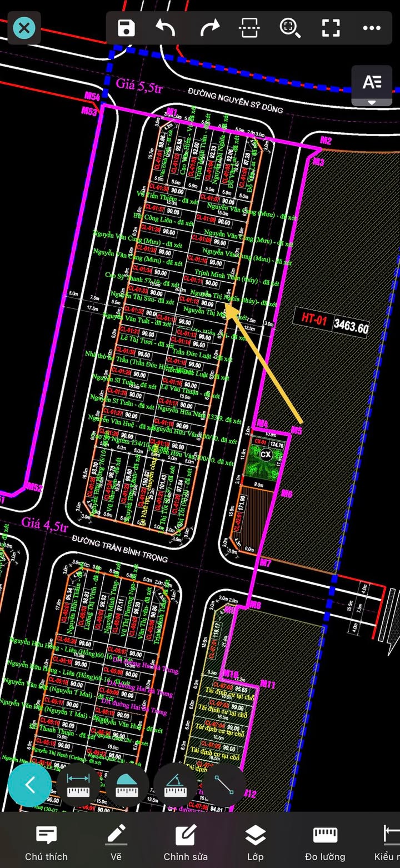The width and height of the screenshot is (400, 868).
Task: Open the Chỉnh sửa edit tab
Action: click(186, 842)
